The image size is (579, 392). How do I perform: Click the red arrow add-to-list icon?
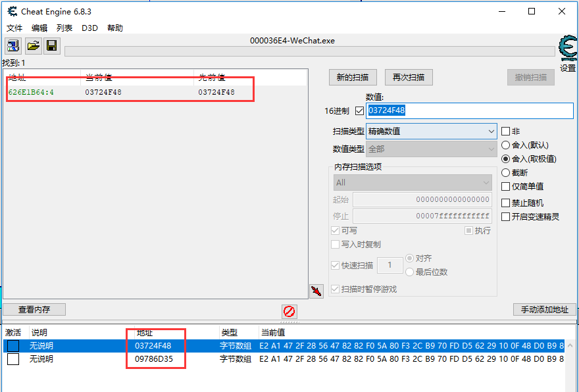click(x=316, y=291)
